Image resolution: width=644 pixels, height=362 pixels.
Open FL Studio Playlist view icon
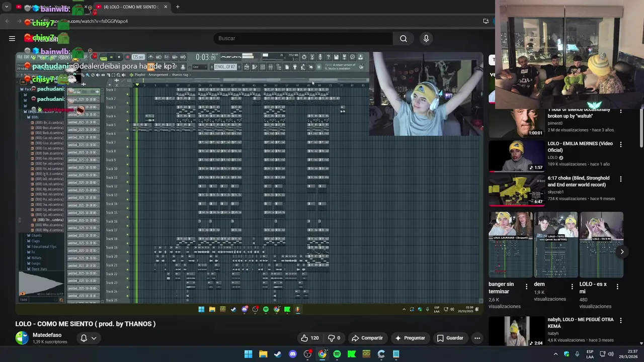click(247, 67)
